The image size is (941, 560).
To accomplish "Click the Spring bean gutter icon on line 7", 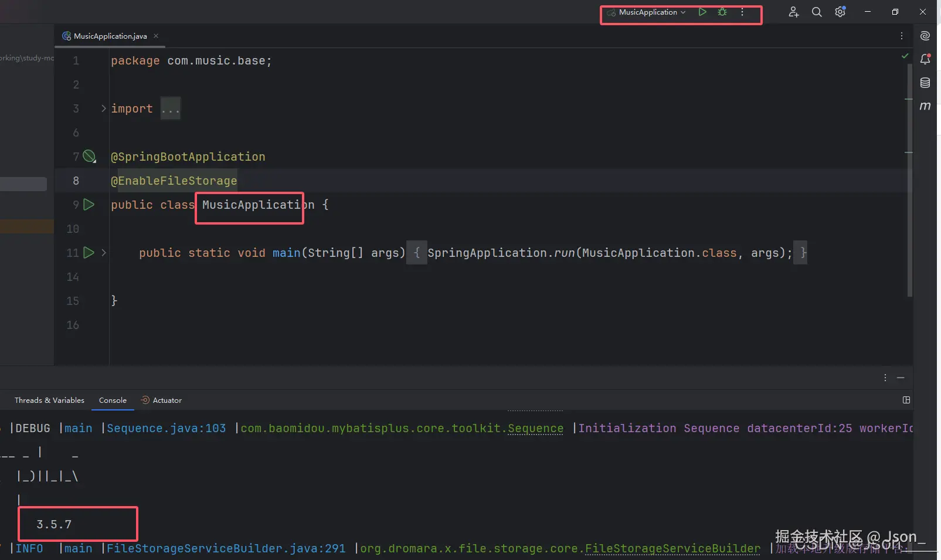I will click(x=89, y=156).
